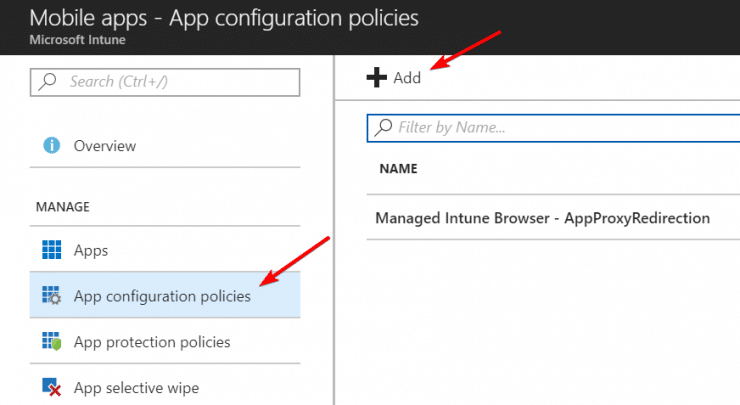This screenshot has height=405, width=740.
Task: Focus the Search (Ctrl+/) box
Action: click(x=170, y=82)
